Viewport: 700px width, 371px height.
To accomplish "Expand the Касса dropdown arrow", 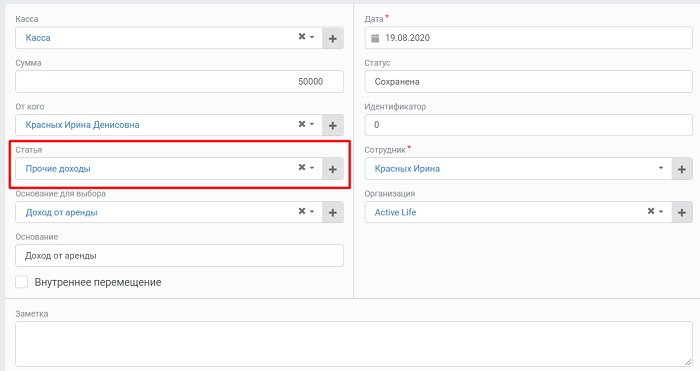I will 312,37.
